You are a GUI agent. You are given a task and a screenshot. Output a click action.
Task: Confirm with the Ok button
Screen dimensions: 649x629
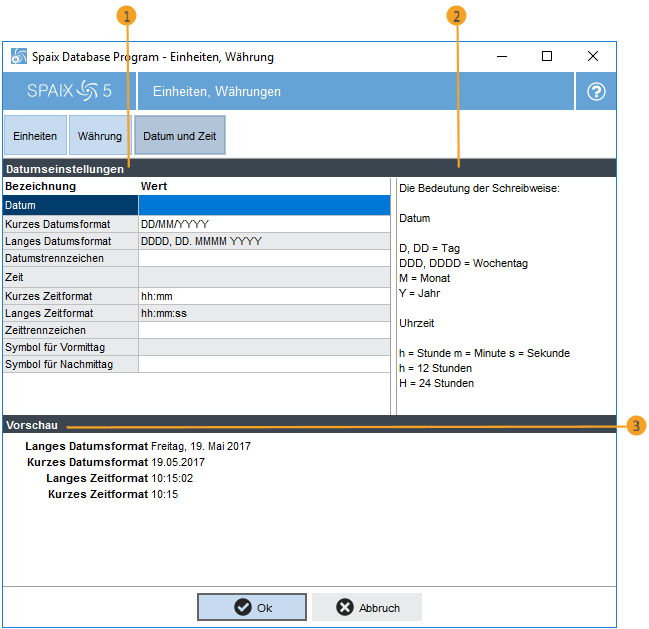(x=252, y=607)
